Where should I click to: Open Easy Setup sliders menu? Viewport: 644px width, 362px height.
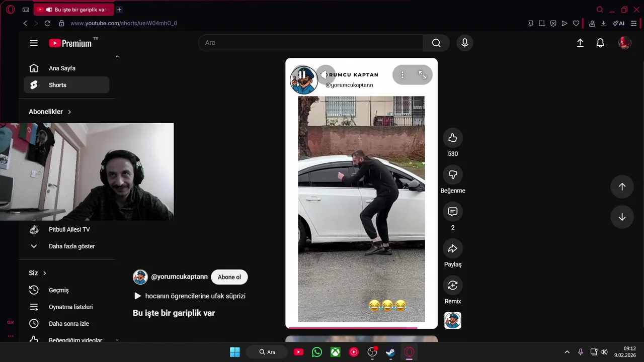(x=633, y=23)
